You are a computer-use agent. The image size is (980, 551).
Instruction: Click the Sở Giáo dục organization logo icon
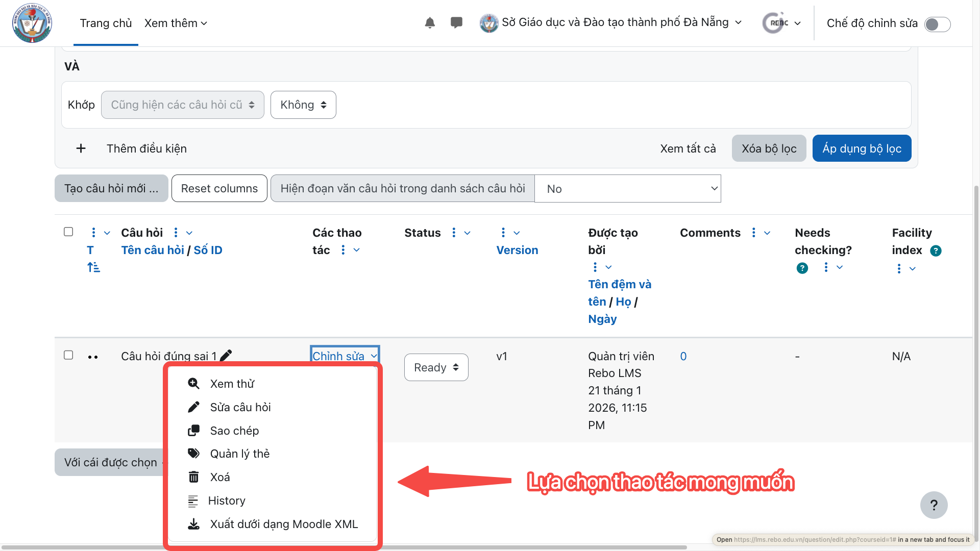[488, 23]
